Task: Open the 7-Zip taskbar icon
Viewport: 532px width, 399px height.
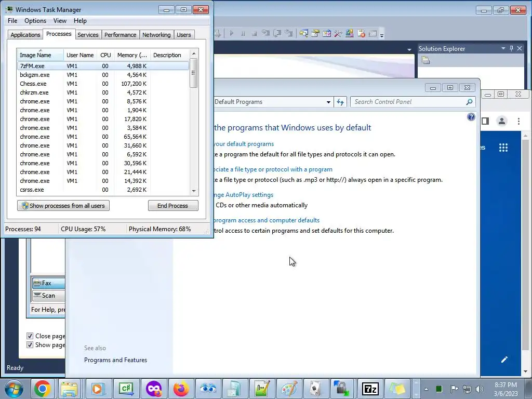Action: [370, 389]
